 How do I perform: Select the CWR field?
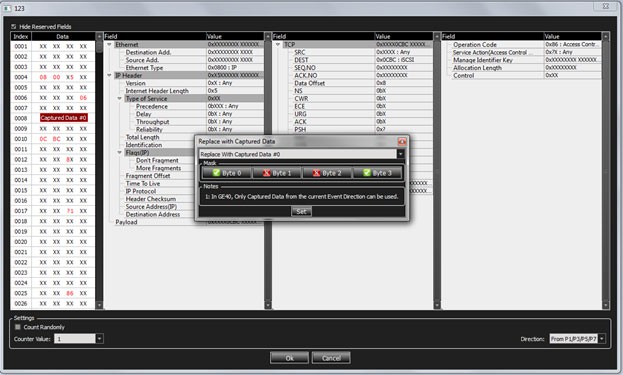point(301,99)
